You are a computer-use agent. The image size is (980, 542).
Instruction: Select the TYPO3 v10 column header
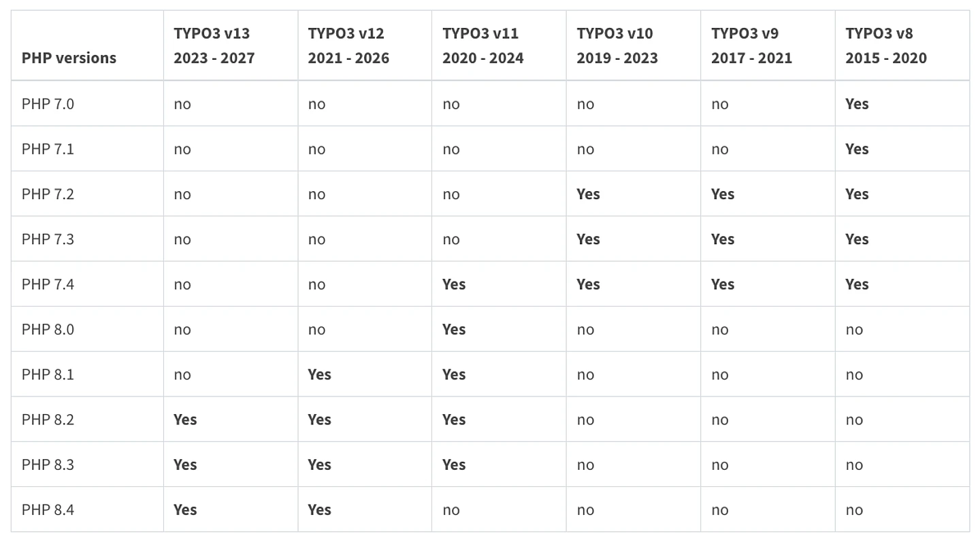click(x=617, y=46)
